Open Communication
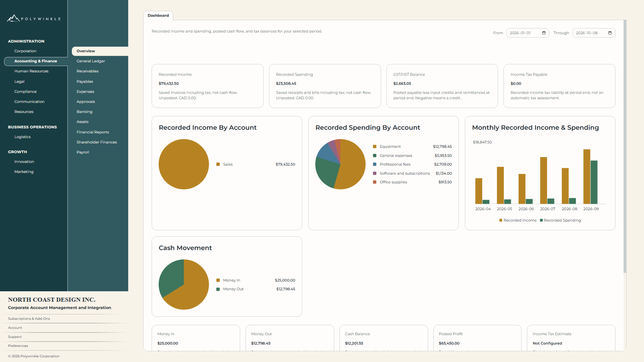644x362 pixels. pos(30,102)
